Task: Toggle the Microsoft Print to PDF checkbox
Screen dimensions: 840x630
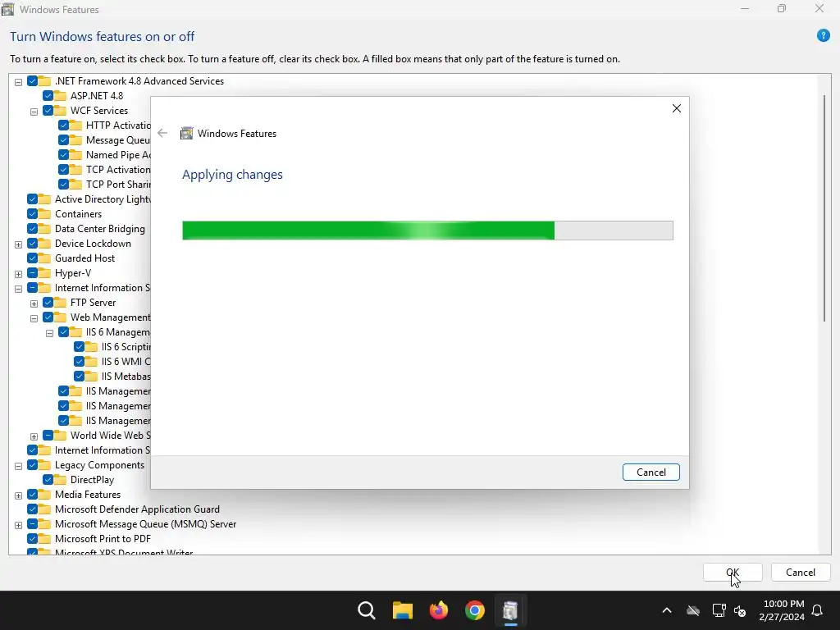Action: click(32, 538)
